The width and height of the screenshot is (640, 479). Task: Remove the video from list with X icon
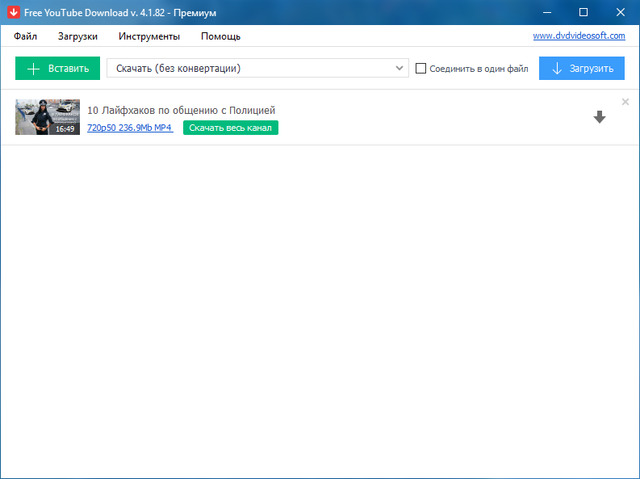pyautogui.click(x=625, y=102)
